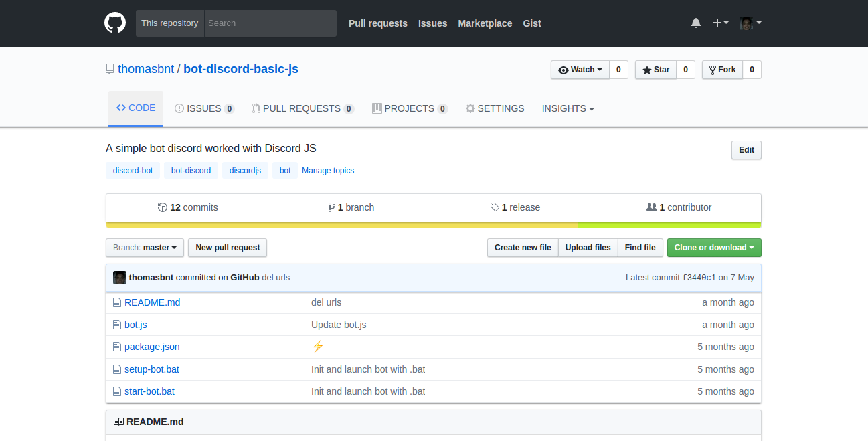868x441 pixels.
Task: Click Find file button
Action: coord(640,248)
